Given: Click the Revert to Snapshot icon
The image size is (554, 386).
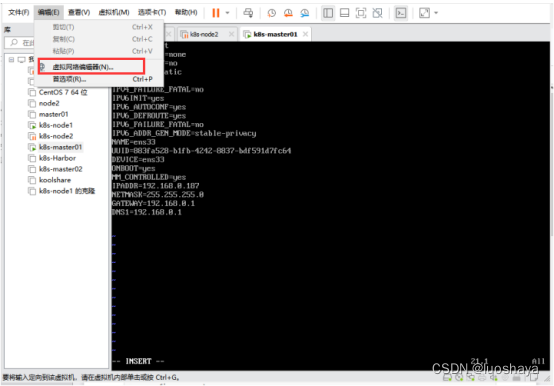Looking at the screenshot, I should [x=288, y=13].
